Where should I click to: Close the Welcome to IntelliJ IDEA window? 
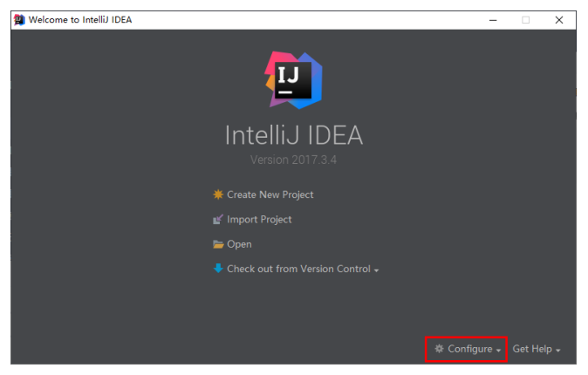[x=558, y=20]
